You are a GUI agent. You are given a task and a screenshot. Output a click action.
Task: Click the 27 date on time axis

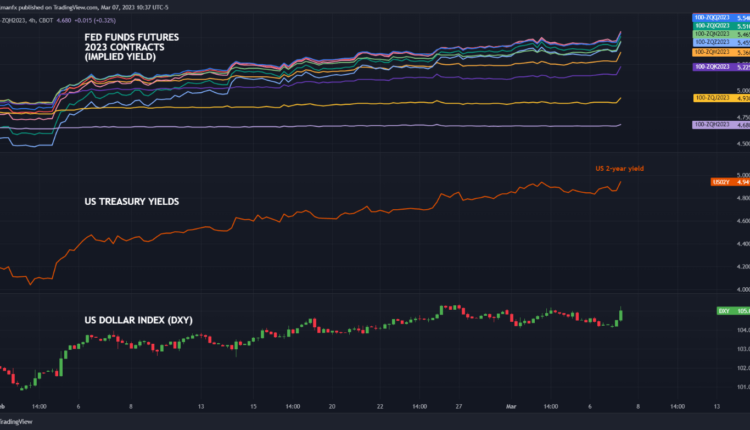(x=458, y=407)
